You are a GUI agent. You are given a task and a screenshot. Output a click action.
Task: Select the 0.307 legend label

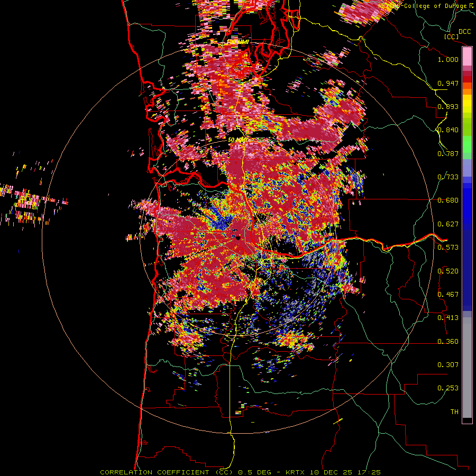[x=448, y=365]
